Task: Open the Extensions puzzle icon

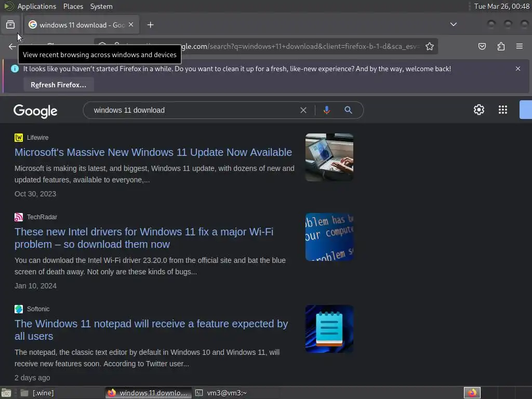Action: coord(501,46)
